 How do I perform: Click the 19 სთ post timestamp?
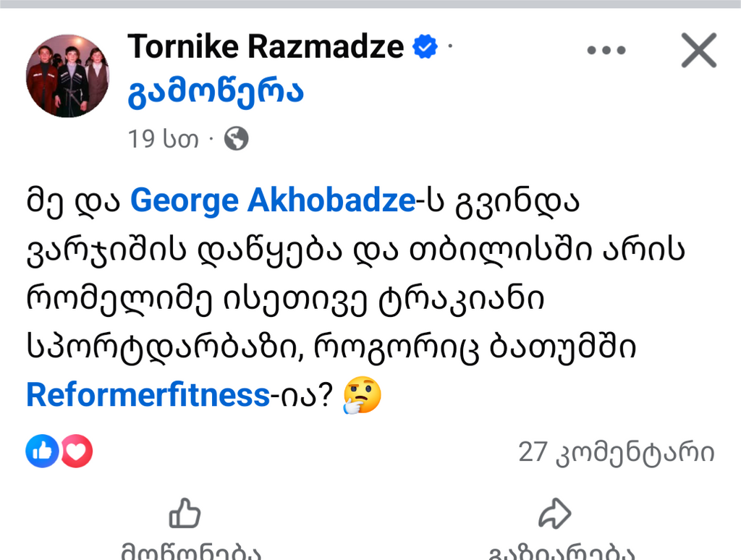click(164, 139)
